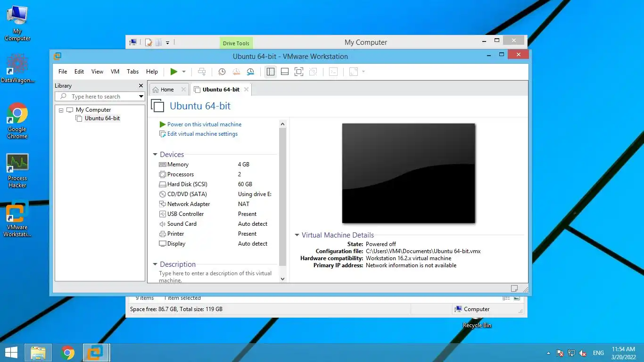Open the Help menu in VMware
644x362 pixels.
click(152, 72)
